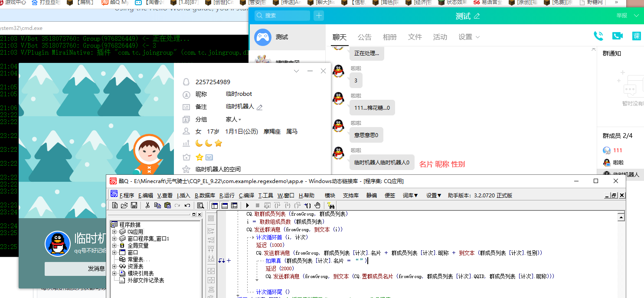Open the 设置 dropdown in IDE menu bar

coord(434,195)
